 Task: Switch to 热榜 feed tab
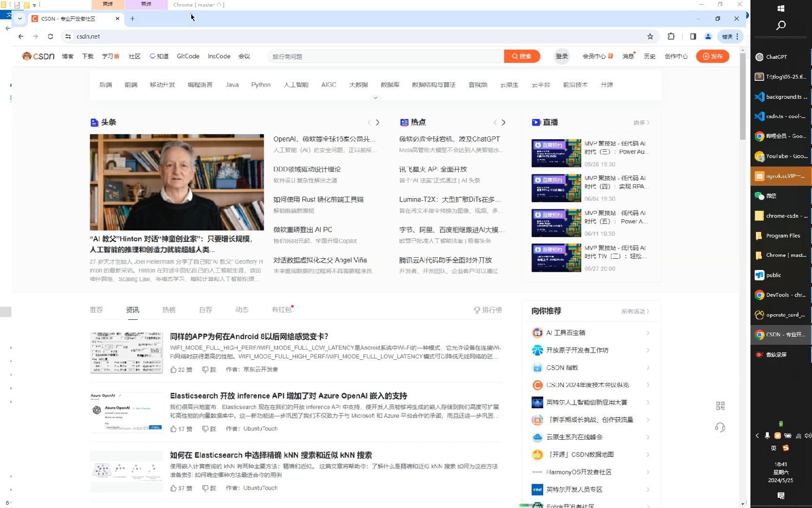[169, 310]
